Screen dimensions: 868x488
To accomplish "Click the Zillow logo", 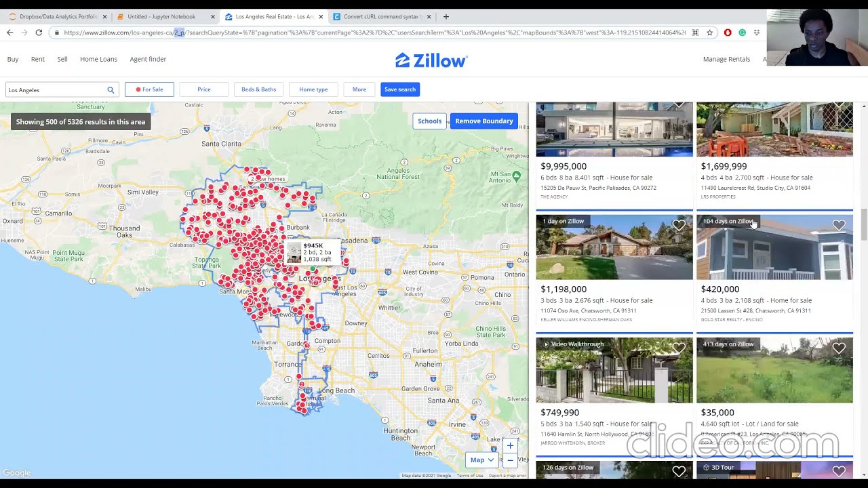I will pos(431,60).
